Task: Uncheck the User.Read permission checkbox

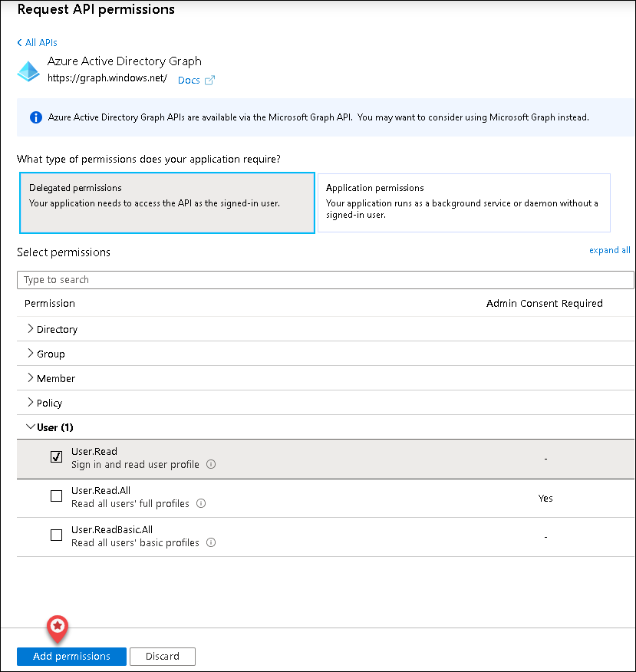Action: (56, 457)
